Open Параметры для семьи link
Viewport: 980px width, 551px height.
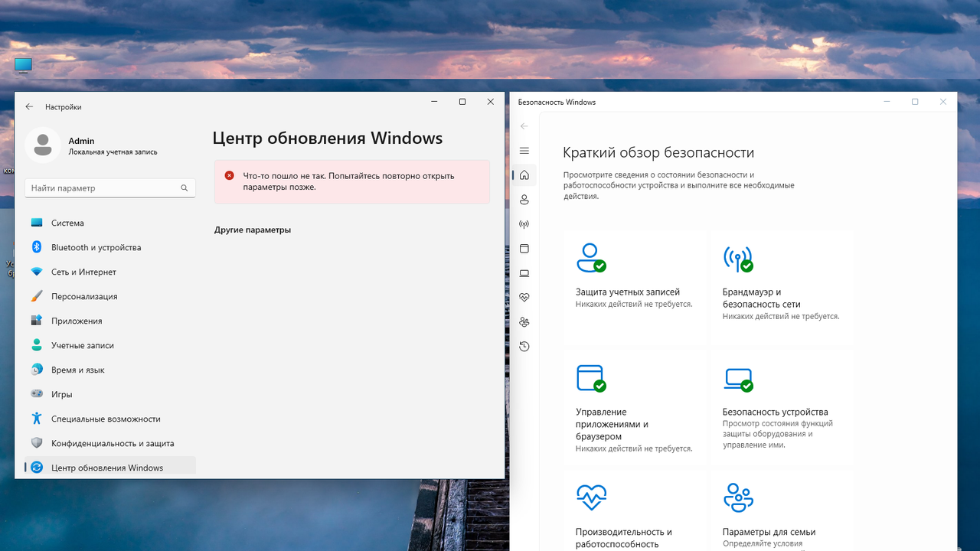[x=769, y=532]
